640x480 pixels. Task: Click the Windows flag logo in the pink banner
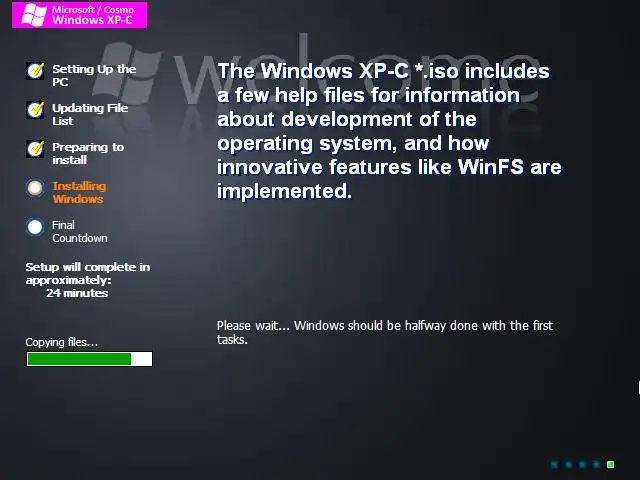[34, 15]
